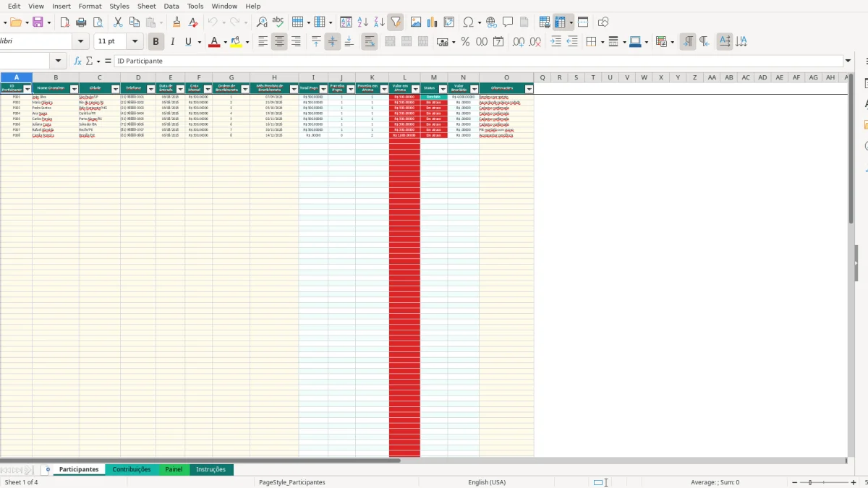Open filter dropdown for Status column
The width and height of the screenshot is (868, 488).
[x=443, y=89]
